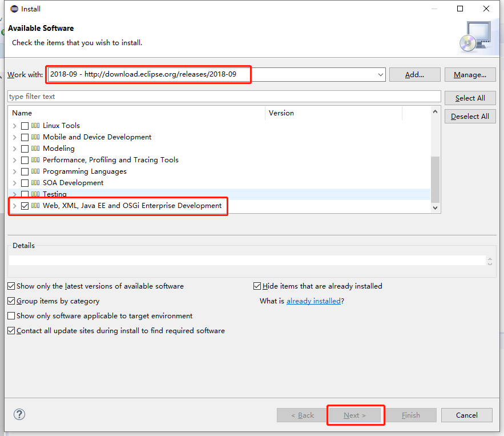Check the Mobile and Device Development checkbox

coord(25,137)
